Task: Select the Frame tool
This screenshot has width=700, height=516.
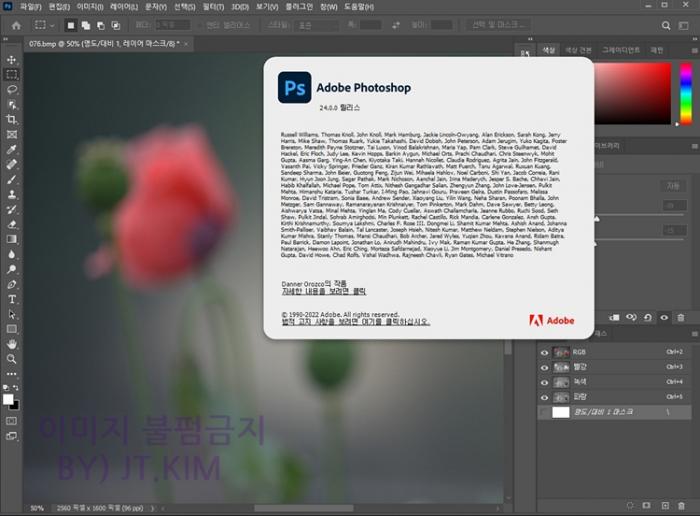Action: tap(12, 134)
